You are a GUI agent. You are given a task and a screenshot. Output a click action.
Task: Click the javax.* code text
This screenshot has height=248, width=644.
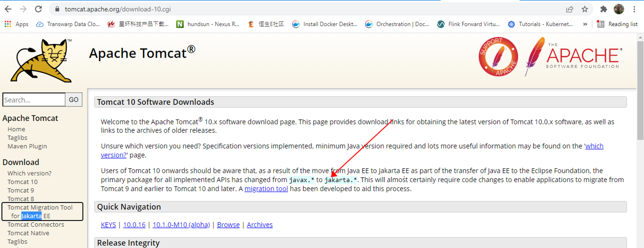(x=301, y=180)
